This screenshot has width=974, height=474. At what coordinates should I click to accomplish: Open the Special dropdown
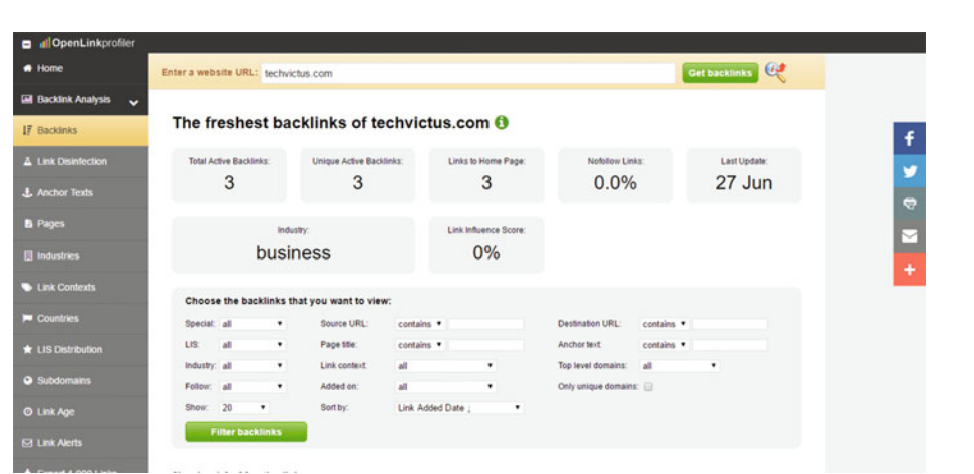tap(253, 324)
